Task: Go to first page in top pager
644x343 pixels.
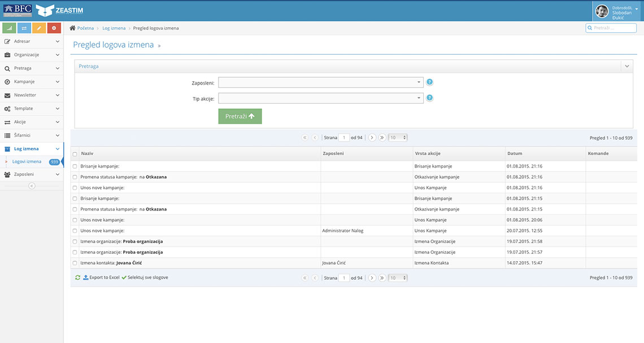Action: point(304,138)
